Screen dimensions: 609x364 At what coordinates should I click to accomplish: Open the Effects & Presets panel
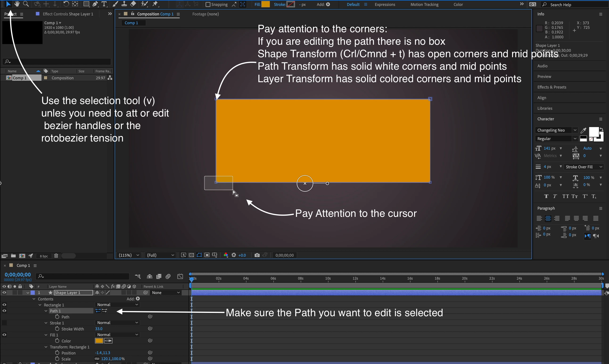click(551, 87)
